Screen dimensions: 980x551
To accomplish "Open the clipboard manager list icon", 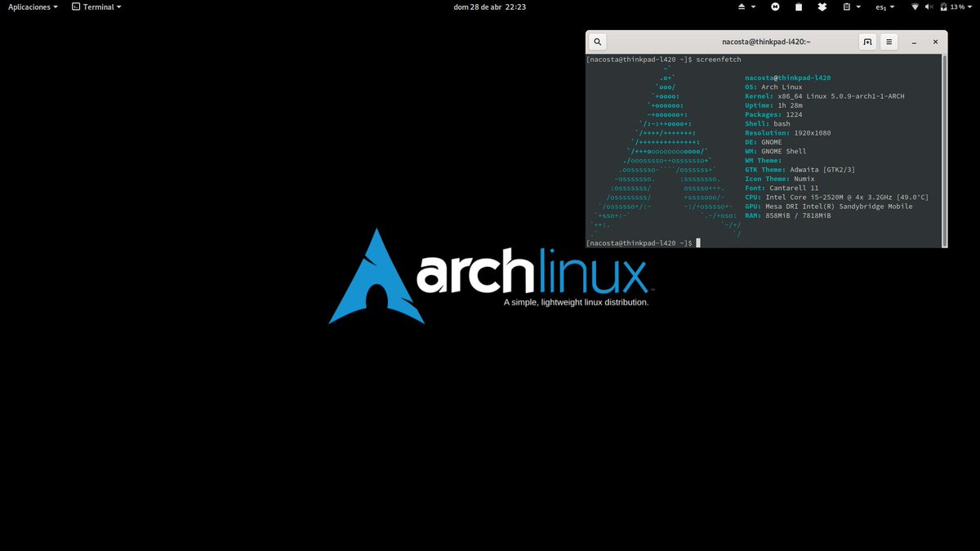I will [847, 7].
